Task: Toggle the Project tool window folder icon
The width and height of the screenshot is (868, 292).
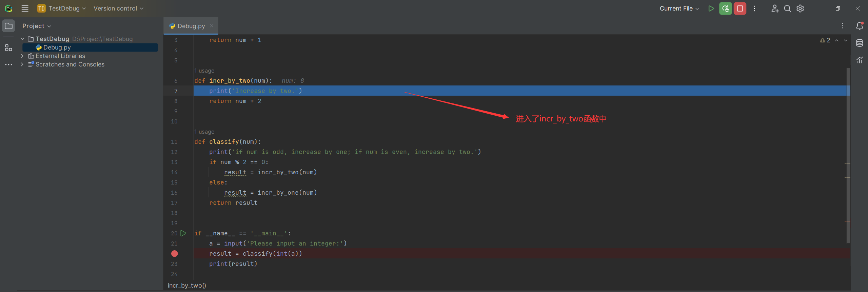Action: [8, 26]
